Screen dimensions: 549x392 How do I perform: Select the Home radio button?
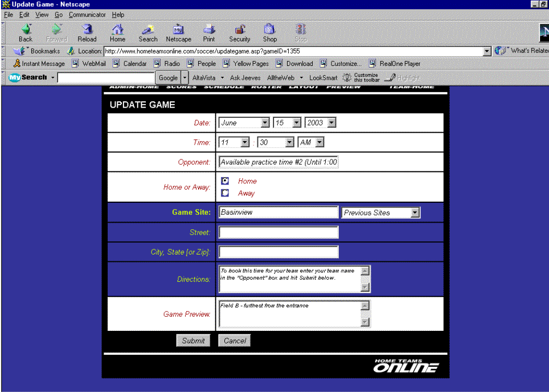click(x=225, y=181)
